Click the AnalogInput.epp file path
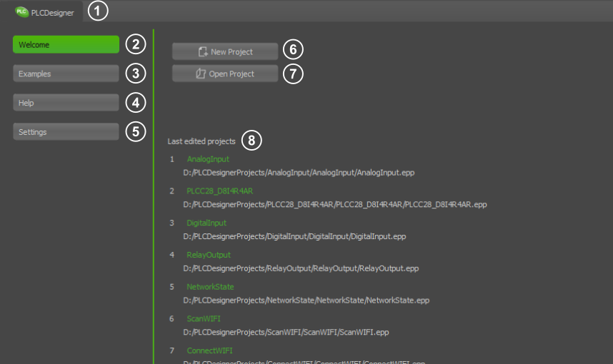Image resolution: width=613 pixels, height=364 pixels. pyautogui.click(x=299, y=173)
